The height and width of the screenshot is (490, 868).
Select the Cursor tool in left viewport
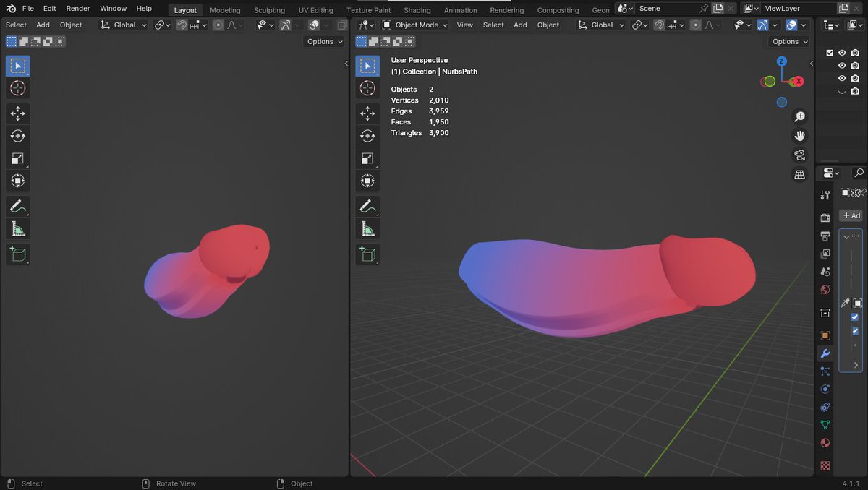point(18,88)
